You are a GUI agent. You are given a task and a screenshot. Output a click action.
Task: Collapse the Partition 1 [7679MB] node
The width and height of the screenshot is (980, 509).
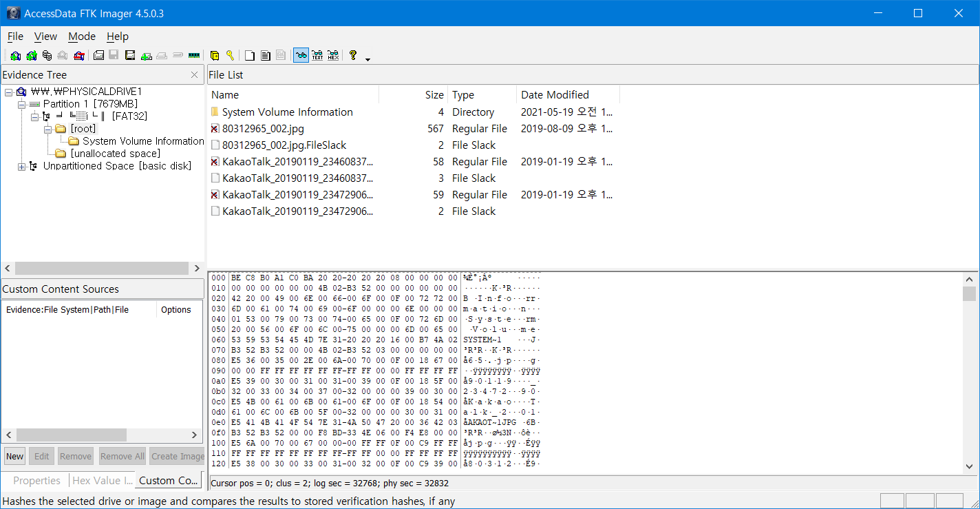tap(21, 104)
